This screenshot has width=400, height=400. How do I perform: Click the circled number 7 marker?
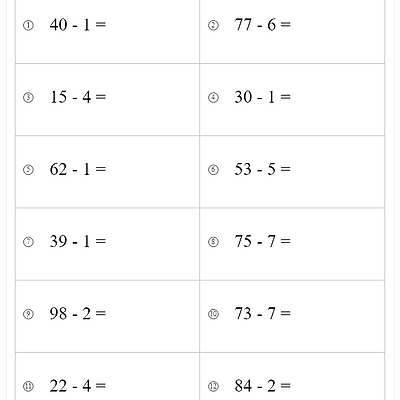tap(28, 242)
